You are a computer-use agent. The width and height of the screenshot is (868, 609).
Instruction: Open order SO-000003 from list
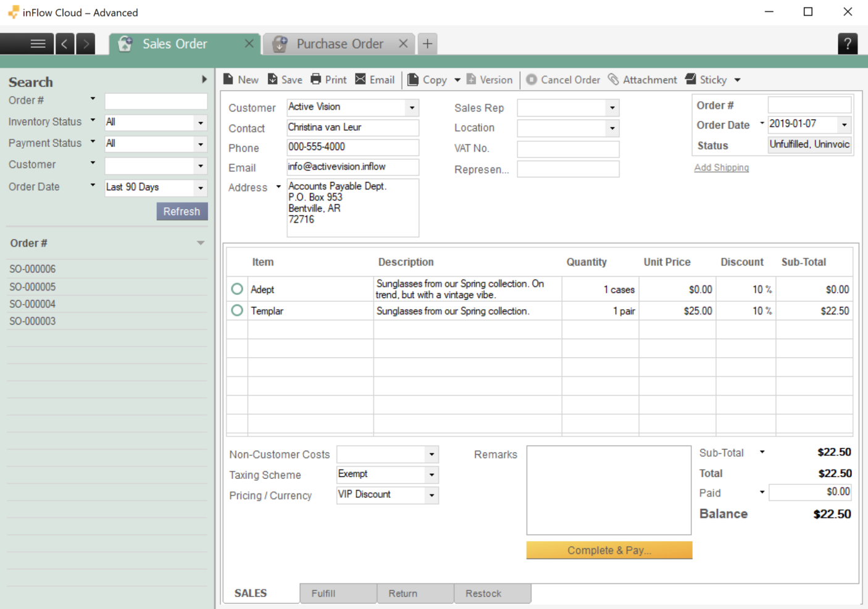(107, 321)
